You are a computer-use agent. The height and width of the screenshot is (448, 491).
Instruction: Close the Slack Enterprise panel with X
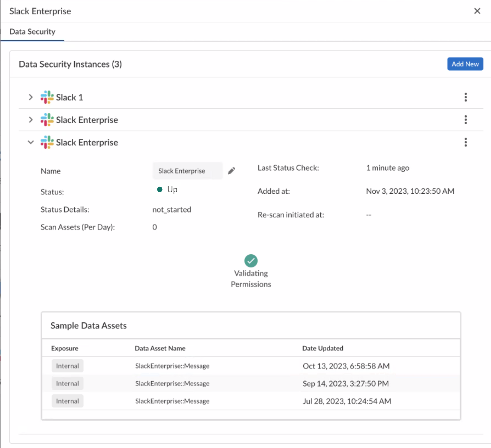[x=477, y=11]
